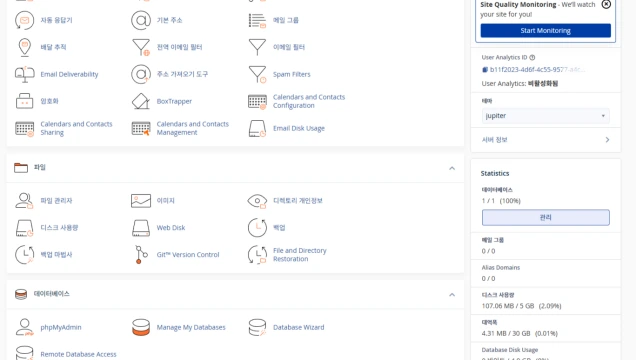Image resolution: width=636 pixels, height=360 pixels.
Task: Click the Start Monitoring button
Action: click(x=546, y=30)
